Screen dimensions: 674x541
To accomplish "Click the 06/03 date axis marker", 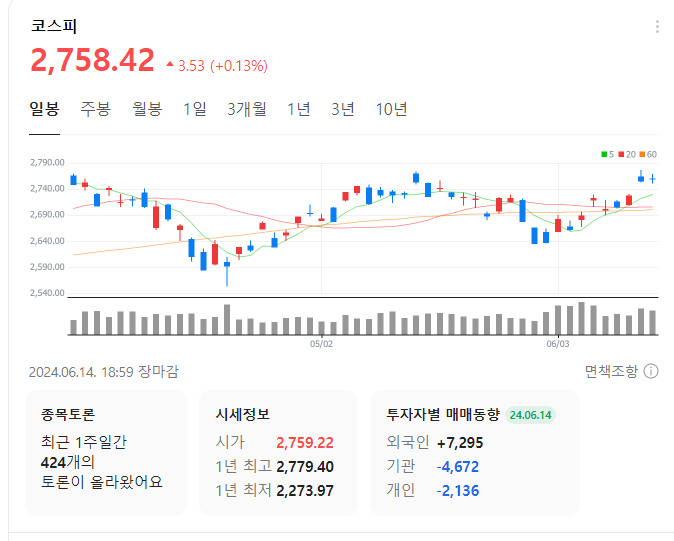I will tap(558, 344).
